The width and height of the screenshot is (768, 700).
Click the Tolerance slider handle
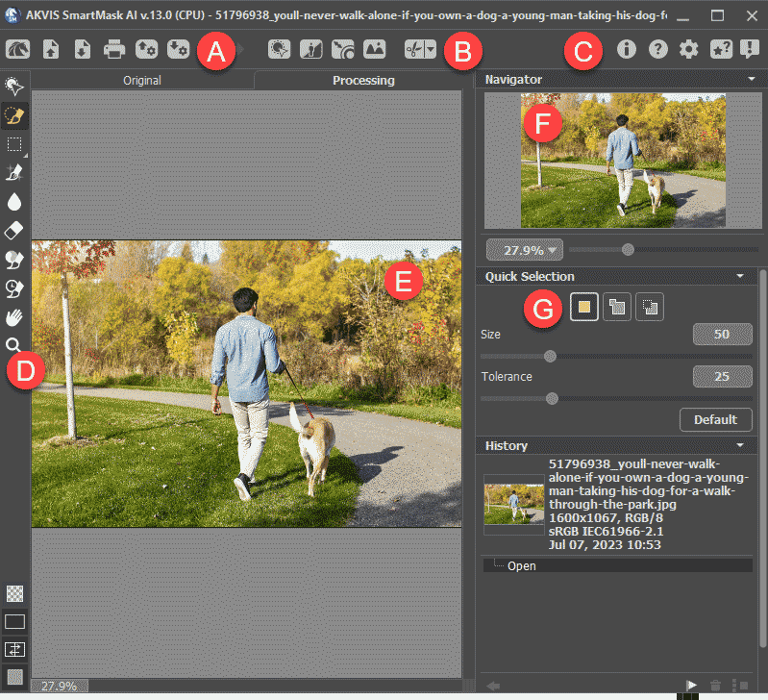(552, 398)
